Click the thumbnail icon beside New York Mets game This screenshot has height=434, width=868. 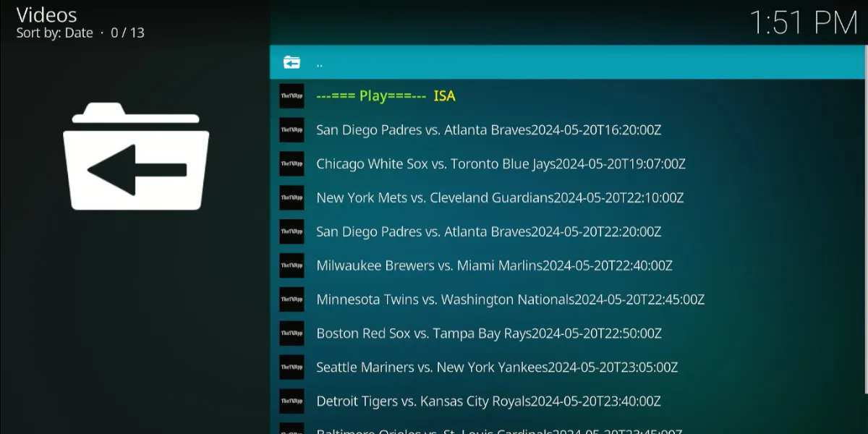[x=292, y=197]
